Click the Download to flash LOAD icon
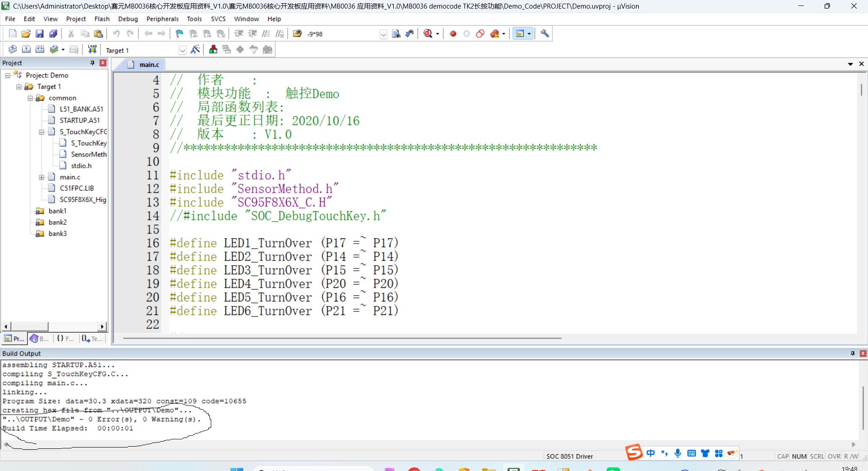The height and width of the screenshot is (471, 868). click(x=92, y=49)
